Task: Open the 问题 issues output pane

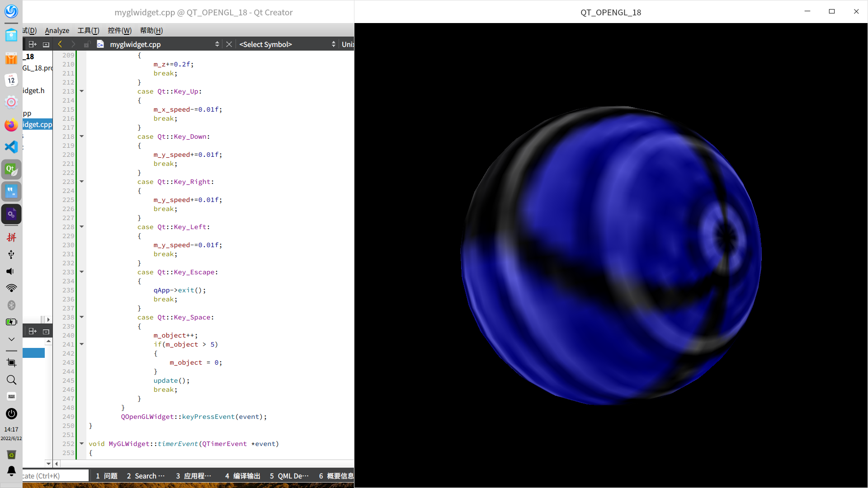Action: pos(107,476)
